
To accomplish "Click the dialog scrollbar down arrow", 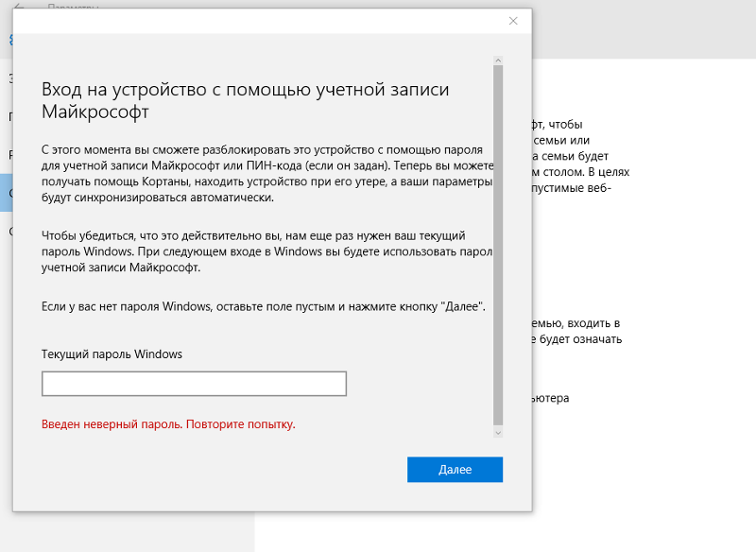I will pyautogui.click(x=499, y=433).
